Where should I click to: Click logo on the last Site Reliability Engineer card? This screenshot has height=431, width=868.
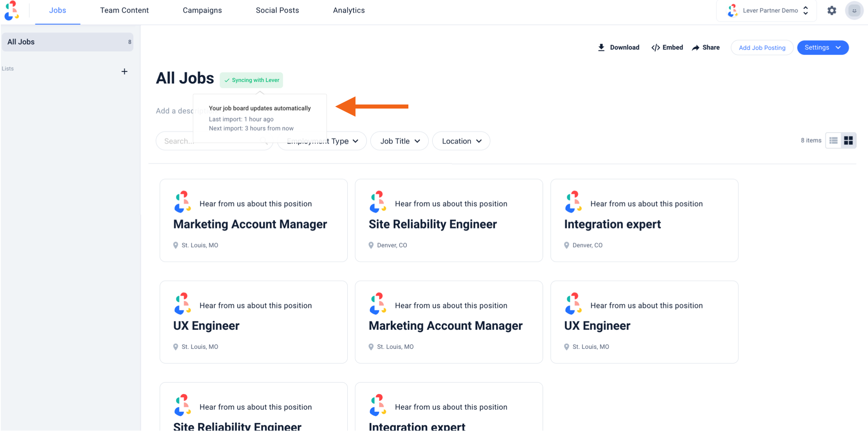183,405
